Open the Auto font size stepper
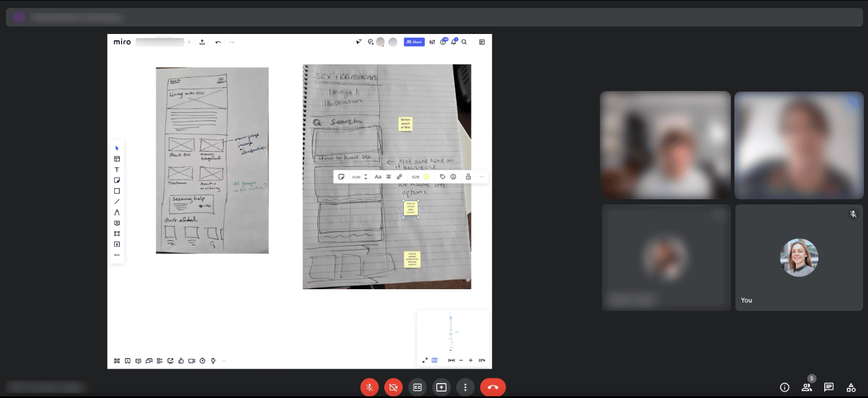Screen dimensions: 868x398 (365, 177)
